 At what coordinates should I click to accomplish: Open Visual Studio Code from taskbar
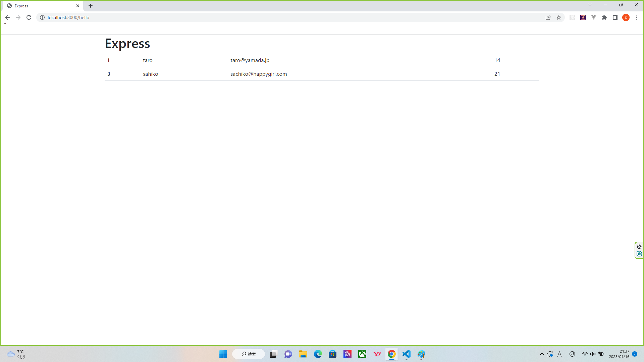tap(407, 354)
